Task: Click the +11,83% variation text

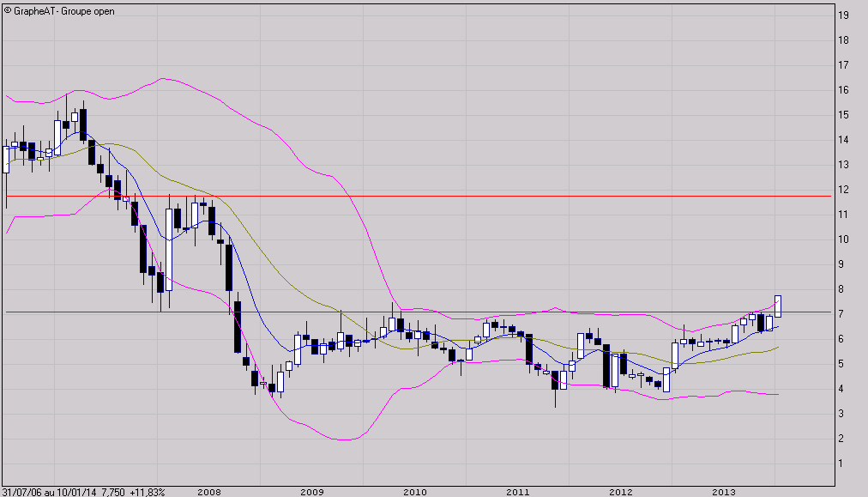Action: pos(148,492)
